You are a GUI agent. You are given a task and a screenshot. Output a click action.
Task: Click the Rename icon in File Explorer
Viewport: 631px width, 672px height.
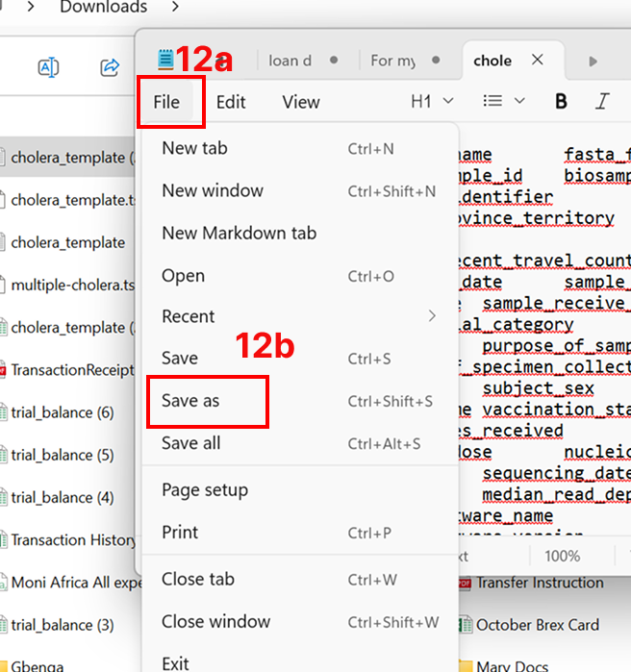(x=48, y=67)
